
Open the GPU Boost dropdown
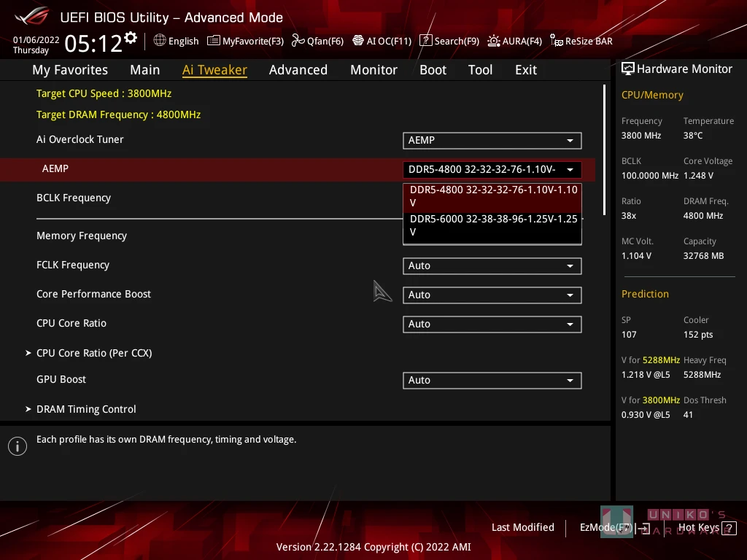coord(492,380)
